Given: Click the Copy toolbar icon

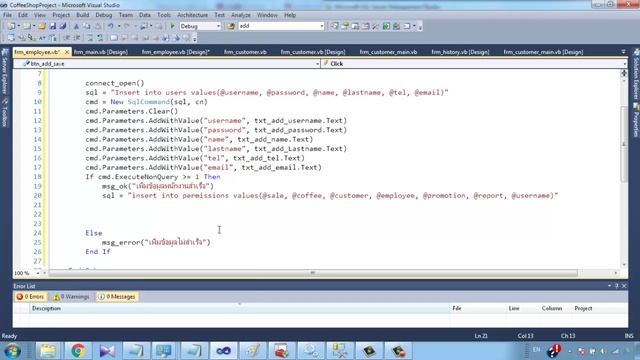Looking at the screenshot, I should [87, 26].
